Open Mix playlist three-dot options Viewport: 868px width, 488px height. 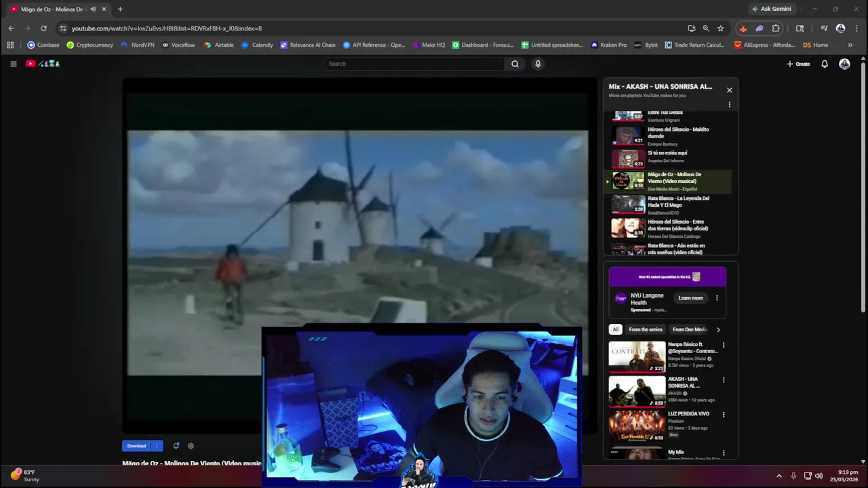(x=730, y=104)
